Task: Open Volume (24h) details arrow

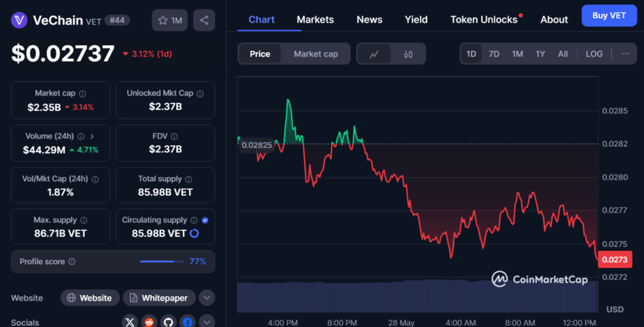Action: tap(92, 136)
